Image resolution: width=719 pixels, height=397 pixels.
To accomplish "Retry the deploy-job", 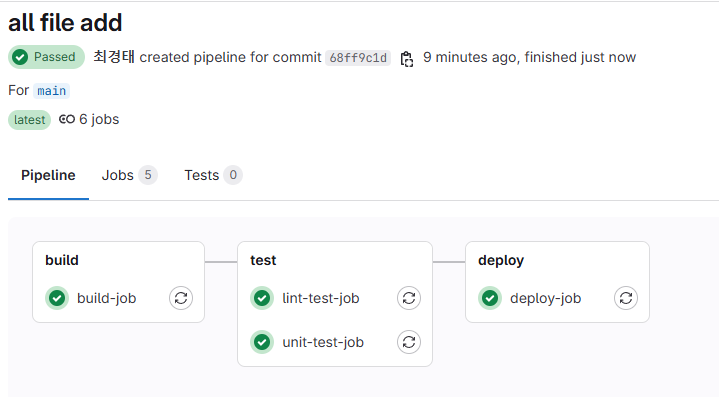I will tap(626, 298).
